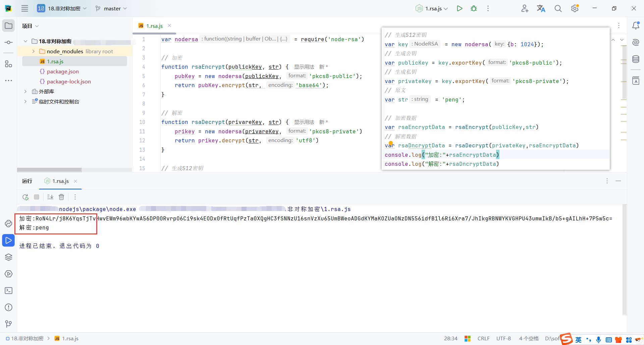Open Run panel options menu
Viewport: 644px width, 345px height.
[x=607, y=181]
